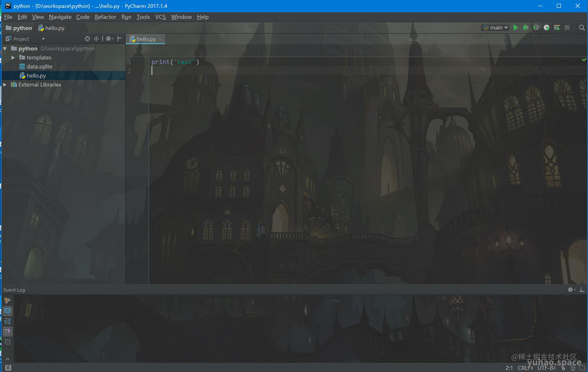Open Event Log gear options

[x=571, y=290]
